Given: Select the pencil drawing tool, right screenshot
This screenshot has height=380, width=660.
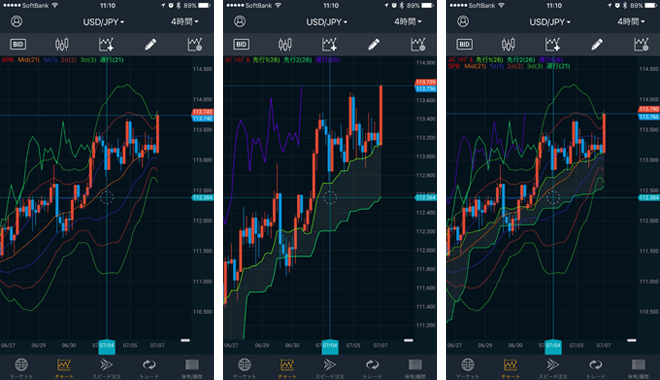Looking at the screenshot, I should [x=597, y=45].
